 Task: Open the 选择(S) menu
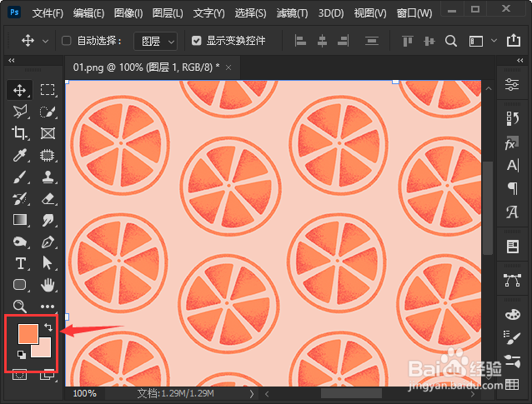coord(251,13)
